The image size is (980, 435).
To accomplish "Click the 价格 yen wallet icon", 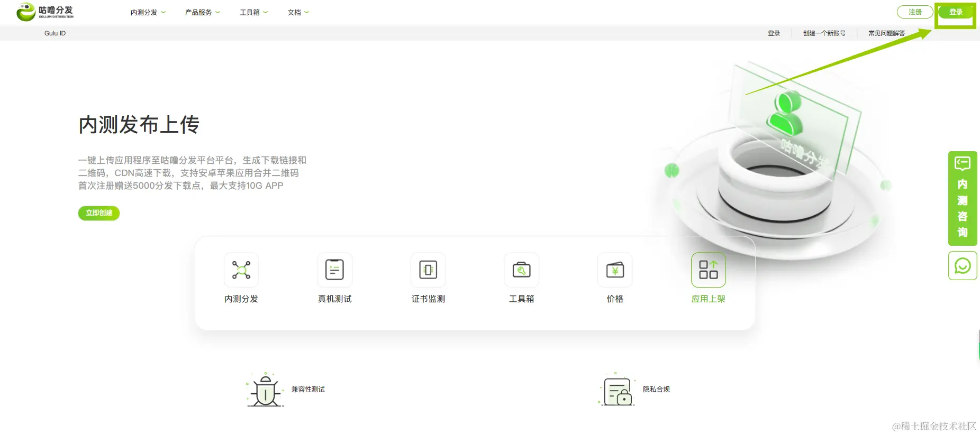I will (615, 270).
